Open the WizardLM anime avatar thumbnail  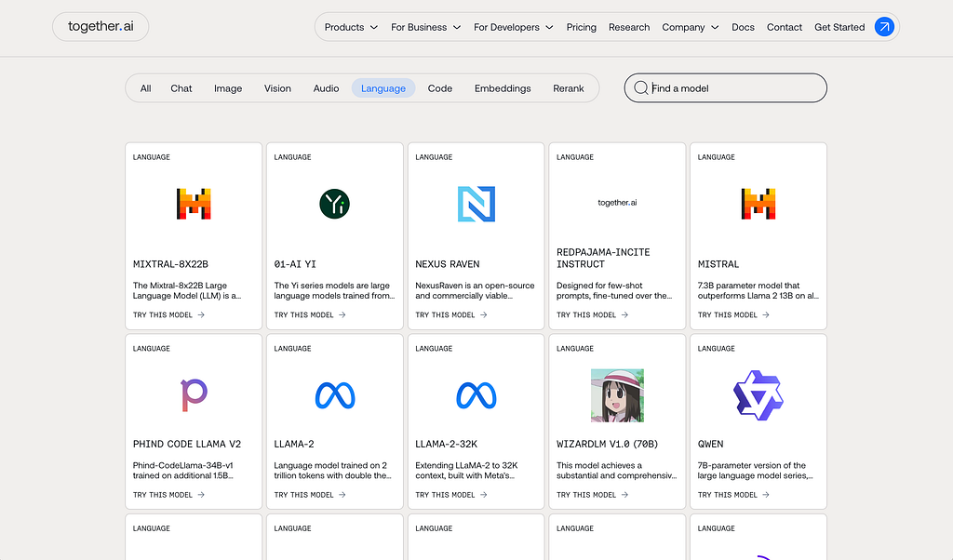[618, 395]
